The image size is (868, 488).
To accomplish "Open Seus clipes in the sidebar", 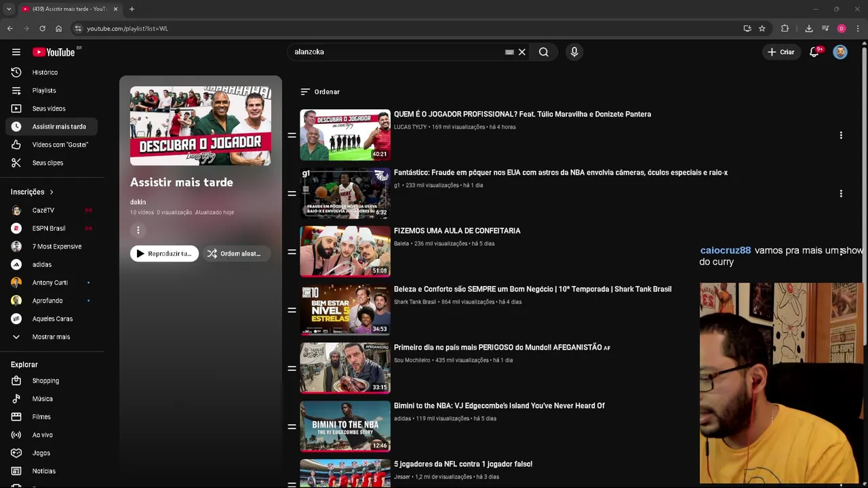I will click(x=52, y=163).
